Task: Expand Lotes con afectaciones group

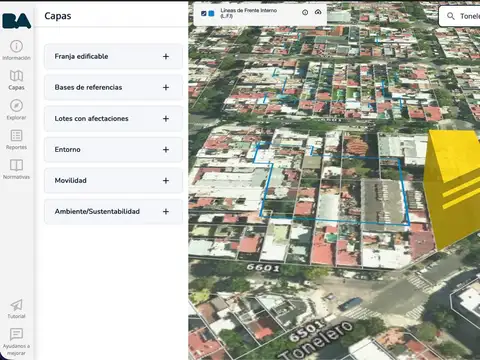Action: (113, 118)
